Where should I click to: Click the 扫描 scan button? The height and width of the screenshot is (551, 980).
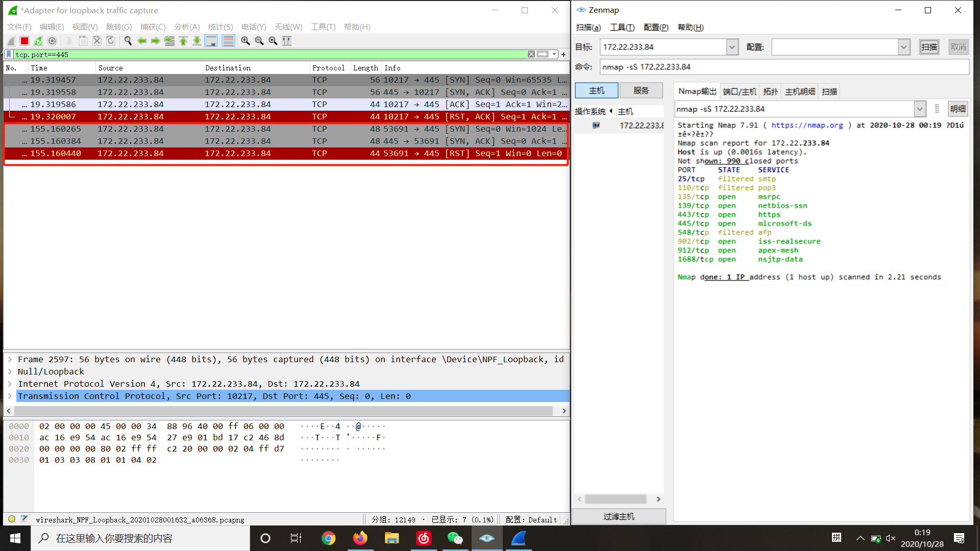click(929, 47)
